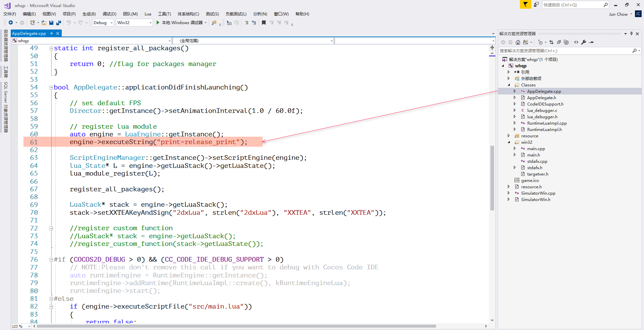644x330 pixels.
Task: Collapse the comment block outline at line 72
Action: [51, 228]
